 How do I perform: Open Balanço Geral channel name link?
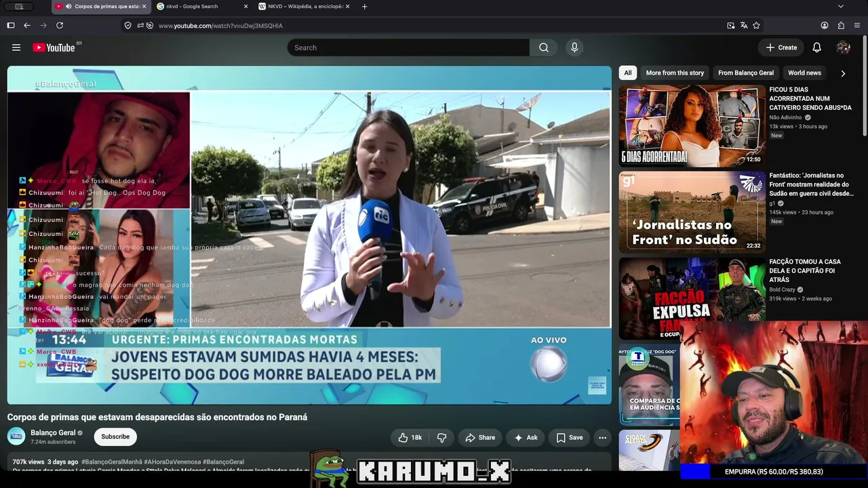(x=53, y=433)
